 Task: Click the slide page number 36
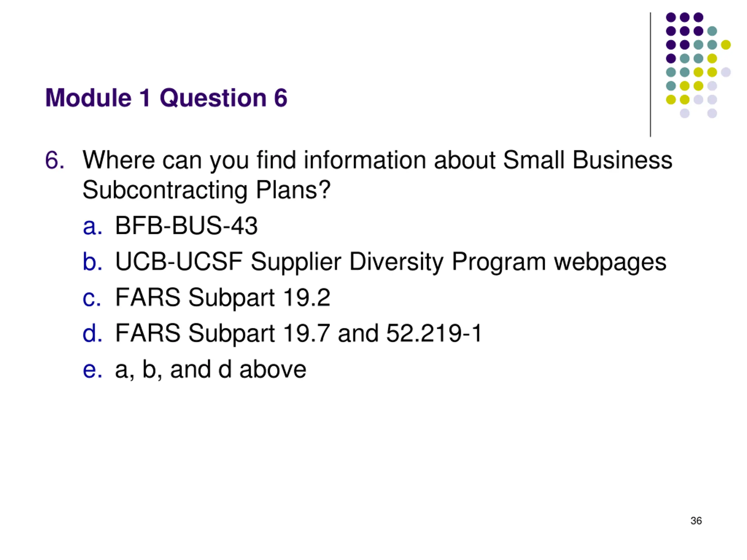[x=696, y=521]
